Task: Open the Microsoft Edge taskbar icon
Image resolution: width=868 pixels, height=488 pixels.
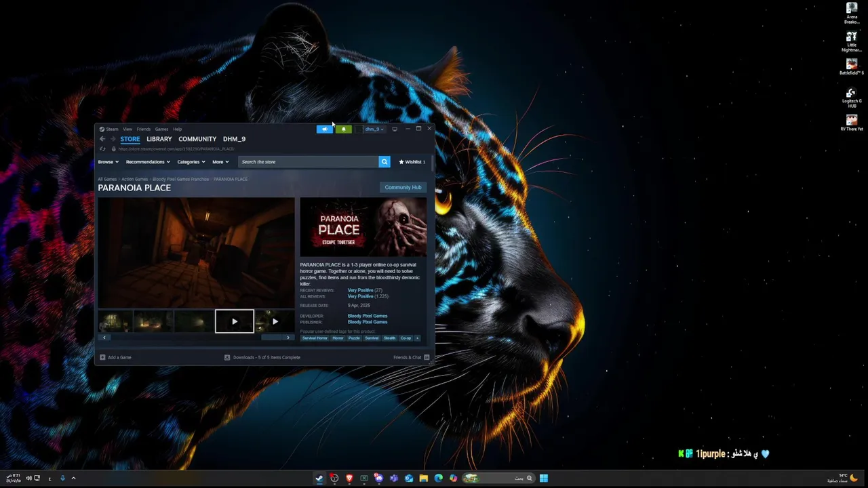Action: point(439,478)
